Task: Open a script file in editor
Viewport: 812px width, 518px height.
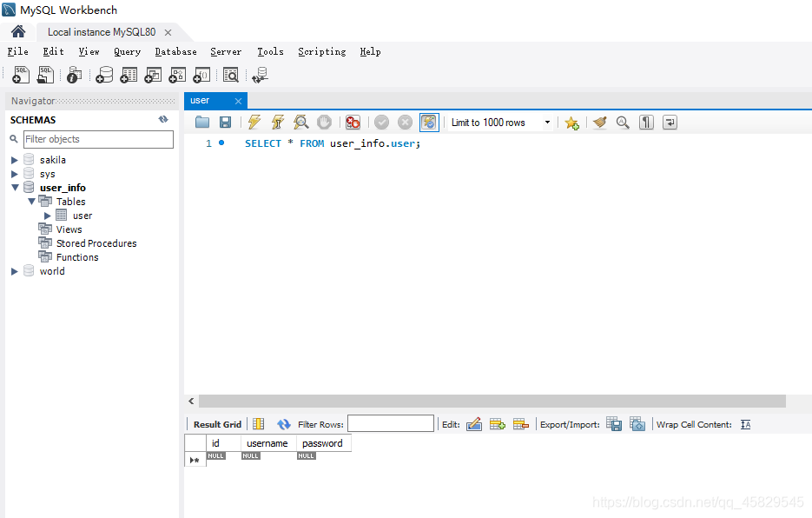Action: [x=202, y=123]
